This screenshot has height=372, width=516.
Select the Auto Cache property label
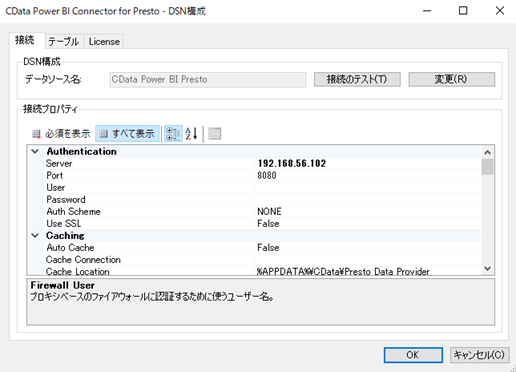click(70, 248)
